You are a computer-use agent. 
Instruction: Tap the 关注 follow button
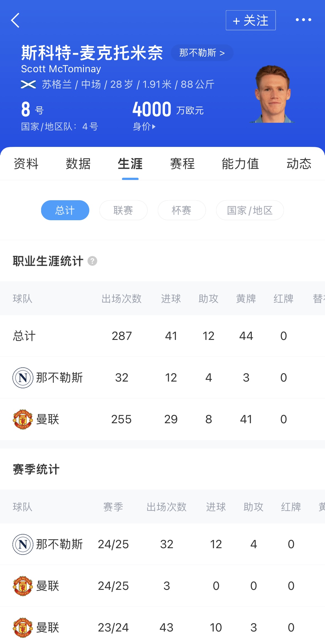tap(251, 20)
